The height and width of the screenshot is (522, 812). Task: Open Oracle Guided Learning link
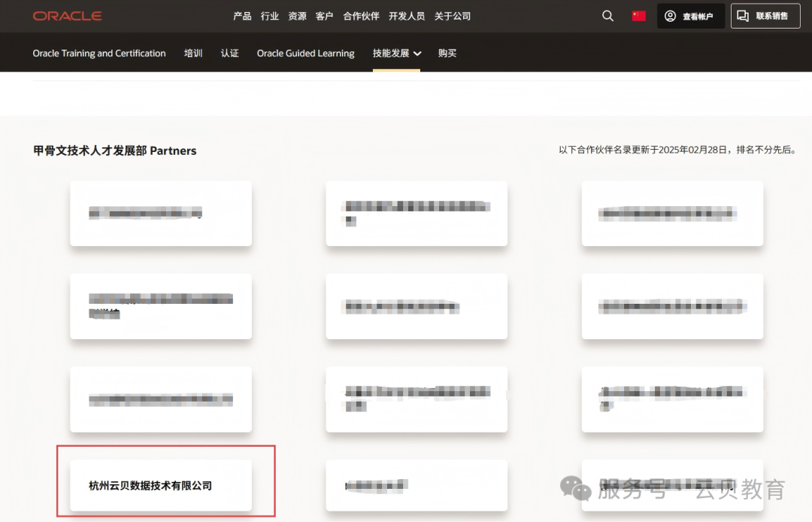[x=305, y=53]
